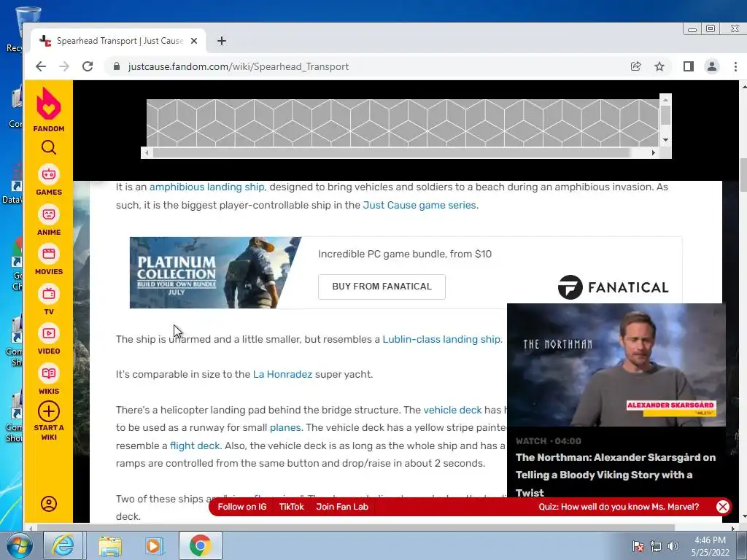Click the Action Center flag icon
Screen dimensions: 747x560
click(638, 546)
